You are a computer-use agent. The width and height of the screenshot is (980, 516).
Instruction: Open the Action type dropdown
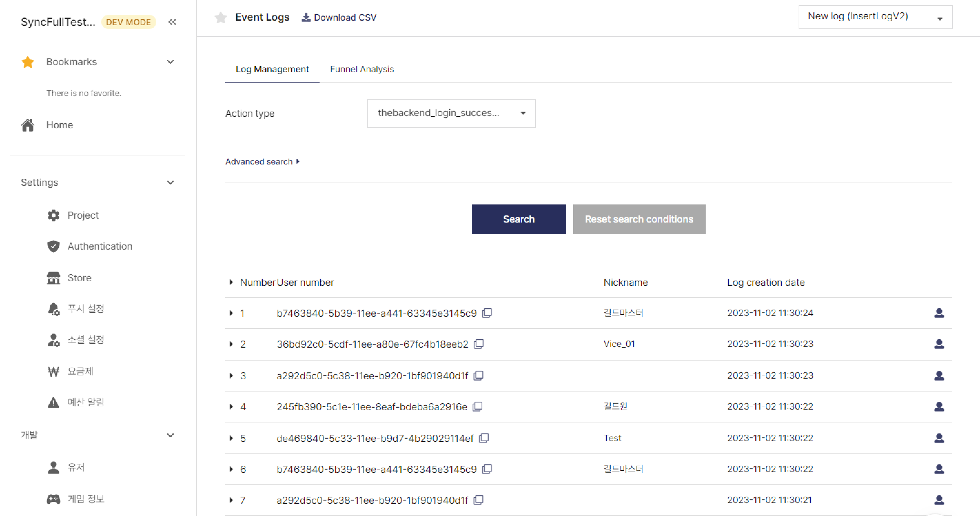451,113
